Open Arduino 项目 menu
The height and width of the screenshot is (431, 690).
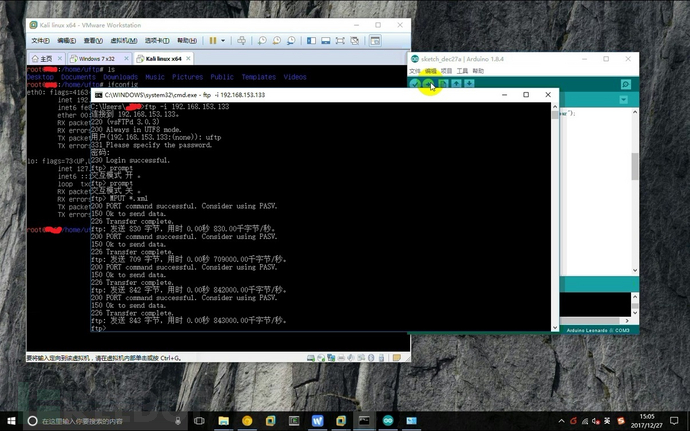447,71
